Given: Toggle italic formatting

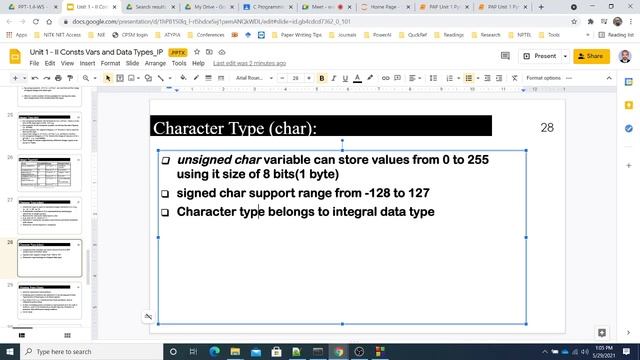Looking at the screenshot, I should click(x=333, y=78).
